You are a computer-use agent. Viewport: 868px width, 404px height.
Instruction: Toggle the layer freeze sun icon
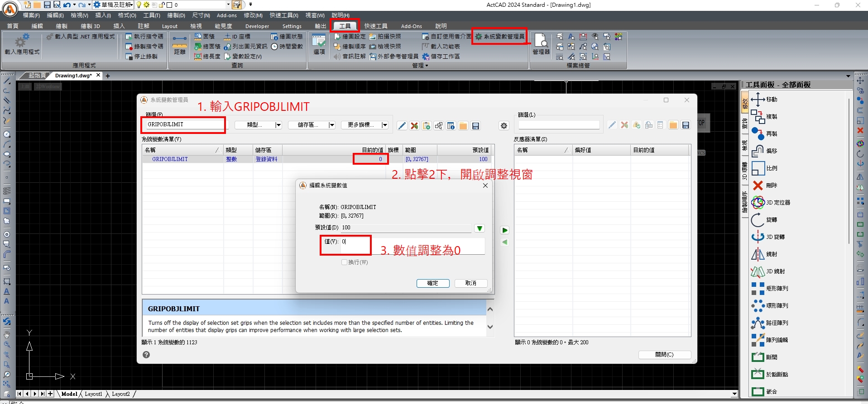point(146,5)
